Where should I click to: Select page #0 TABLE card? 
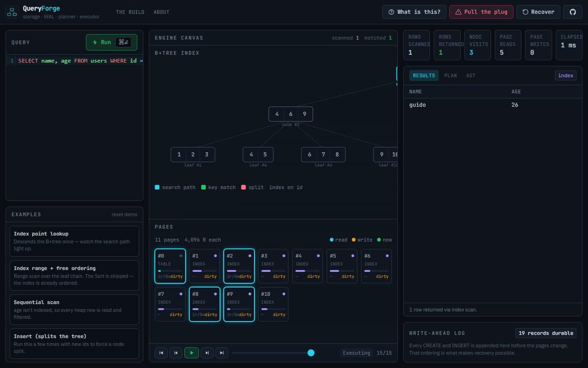pos(170,266)
